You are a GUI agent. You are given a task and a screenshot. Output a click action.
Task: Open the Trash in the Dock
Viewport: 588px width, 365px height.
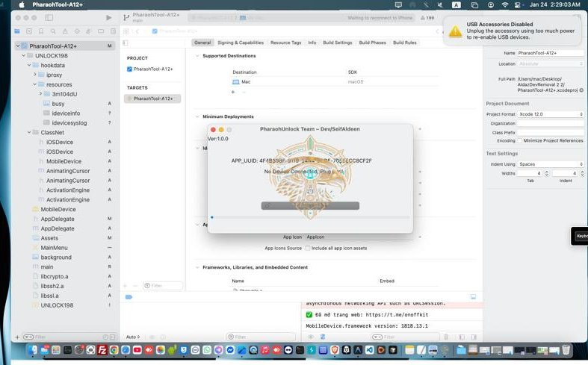coord(566,350)
